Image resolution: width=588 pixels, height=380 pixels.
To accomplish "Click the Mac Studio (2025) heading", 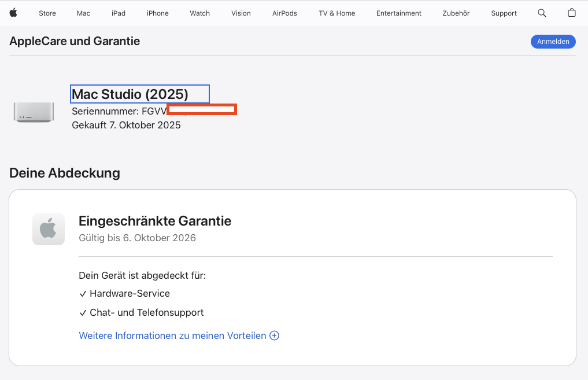I will pyautogui.click(x=130, y=94).
